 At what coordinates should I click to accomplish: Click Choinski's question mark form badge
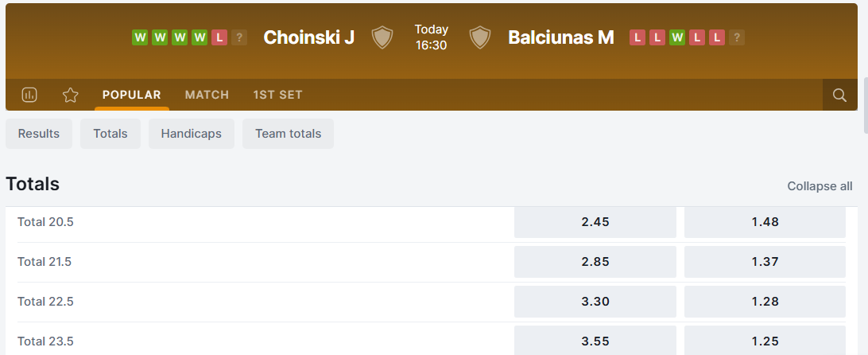(x=239, y=37)
